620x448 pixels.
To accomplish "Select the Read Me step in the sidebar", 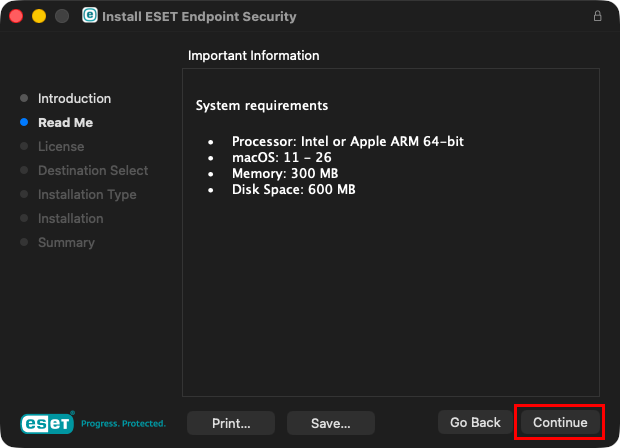I will coord(65,122).
